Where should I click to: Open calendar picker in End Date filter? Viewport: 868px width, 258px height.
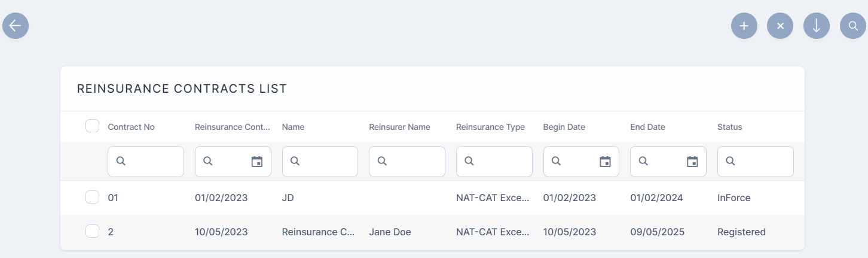(x=692, y=162)
